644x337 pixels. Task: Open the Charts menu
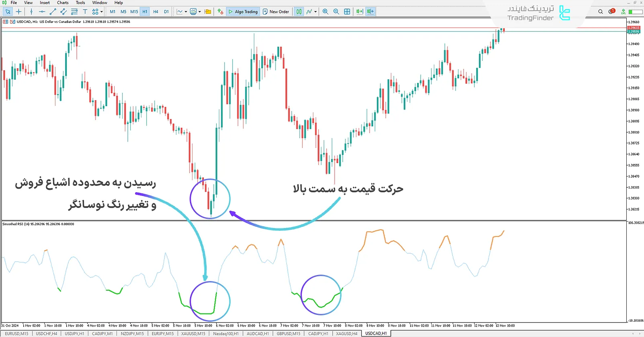coord(63,3)
